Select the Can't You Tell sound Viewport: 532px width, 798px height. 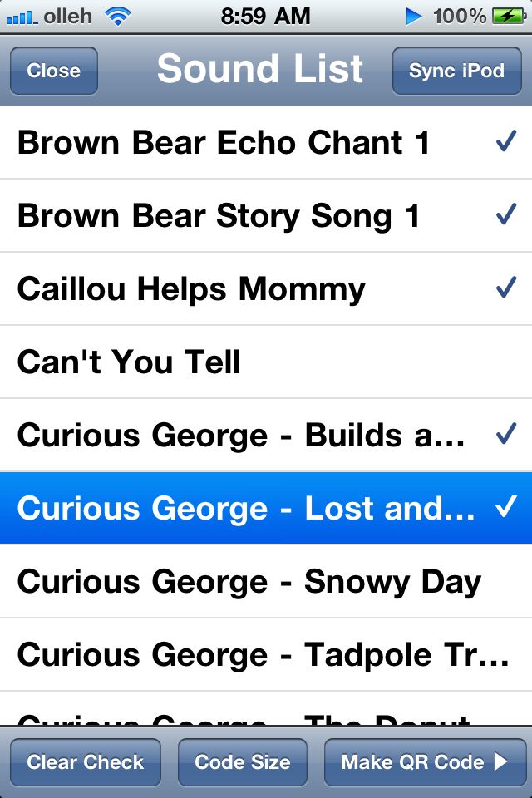266,362
